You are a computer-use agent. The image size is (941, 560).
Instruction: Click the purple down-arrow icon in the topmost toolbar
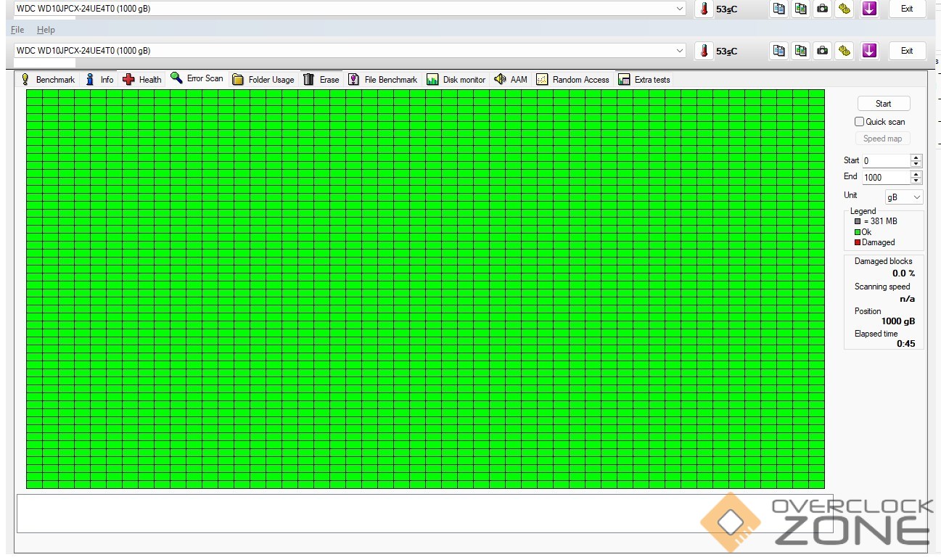coord(869,9)
